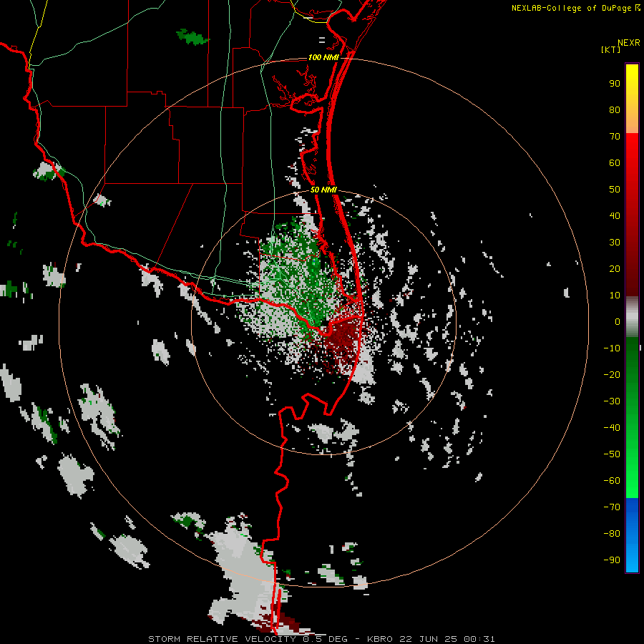Click the 50 value on velocity scale

[615, 190]
